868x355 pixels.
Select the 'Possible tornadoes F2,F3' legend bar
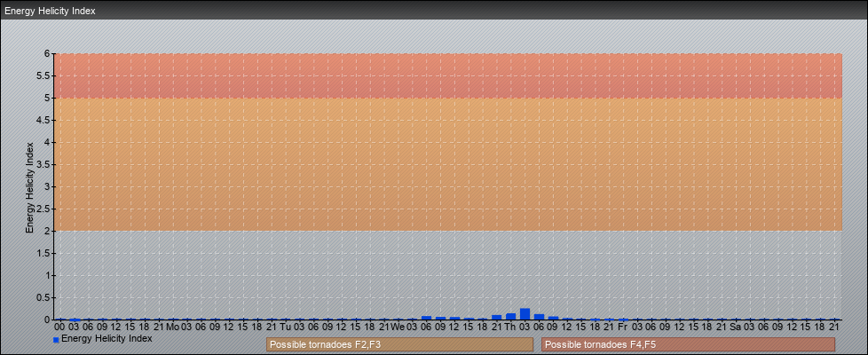[399, 344]
